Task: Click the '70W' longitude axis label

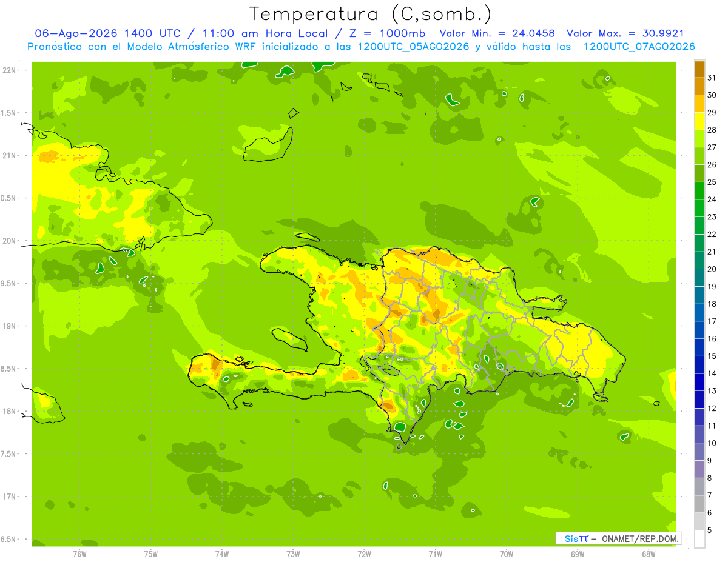Action: coord(506,554)
